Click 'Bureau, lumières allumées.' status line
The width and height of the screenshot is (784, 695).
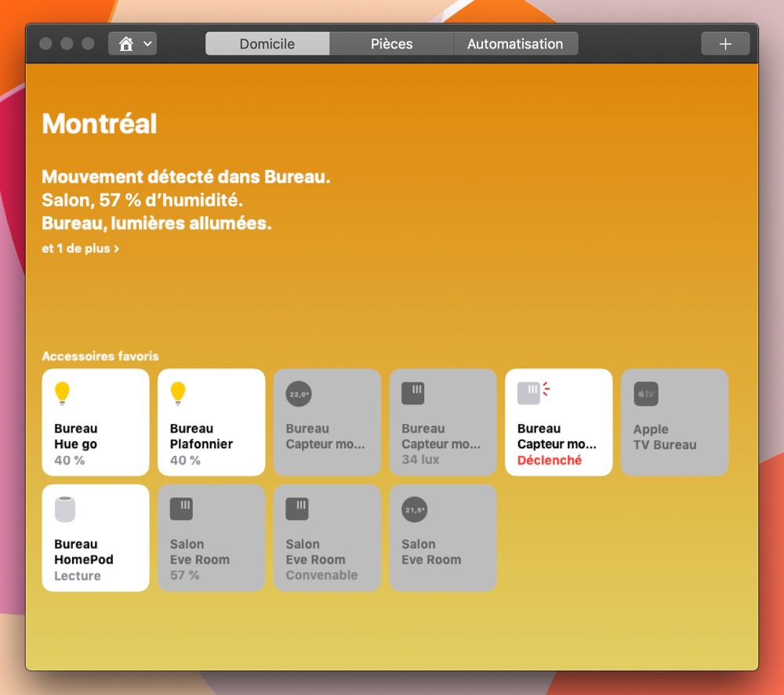pyautogui.click(x=157, y=223)
